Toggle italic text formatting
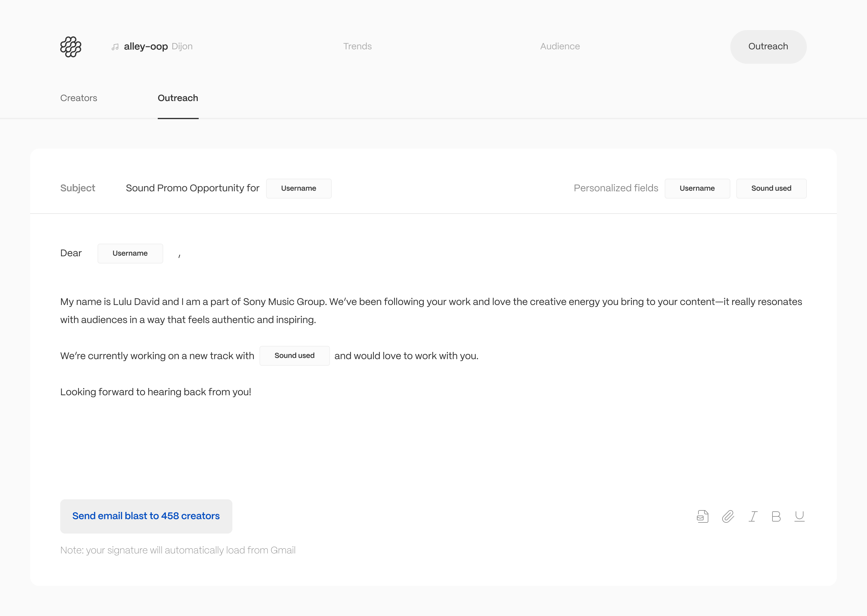867x616 pixels. pyautogui.click(x=753, y=516)
